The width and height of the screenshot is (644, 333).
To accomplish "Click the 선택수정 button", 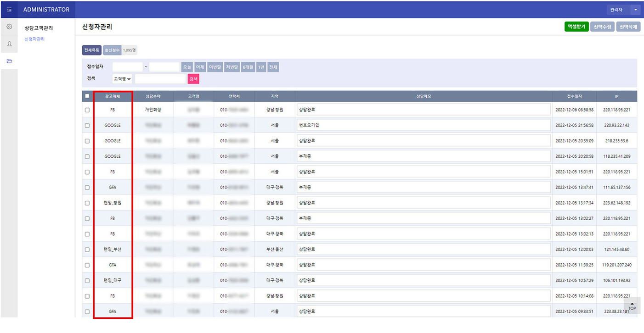I will coord(602,27).
